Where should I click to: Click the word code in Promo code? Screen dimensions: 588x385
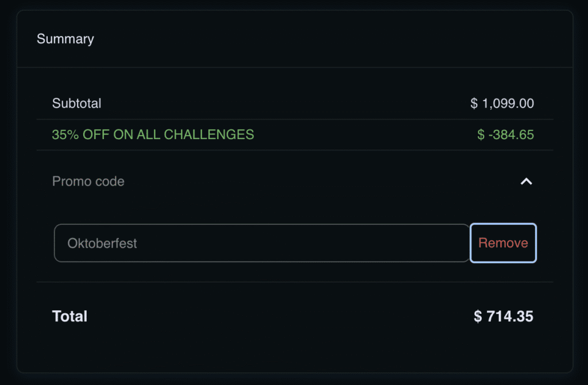click(x=111, y=182)
